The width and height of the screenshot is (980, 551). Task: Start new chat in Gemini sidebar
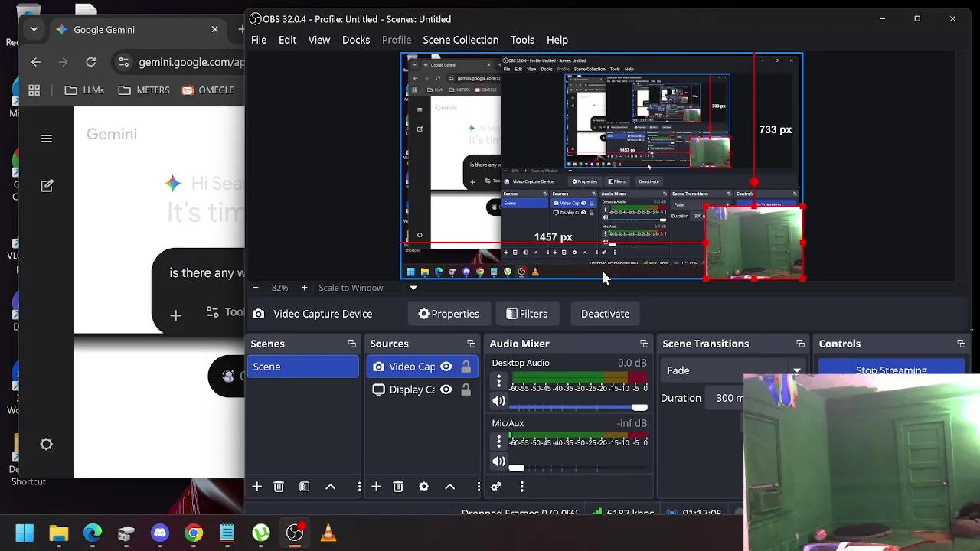click(47, 186)
